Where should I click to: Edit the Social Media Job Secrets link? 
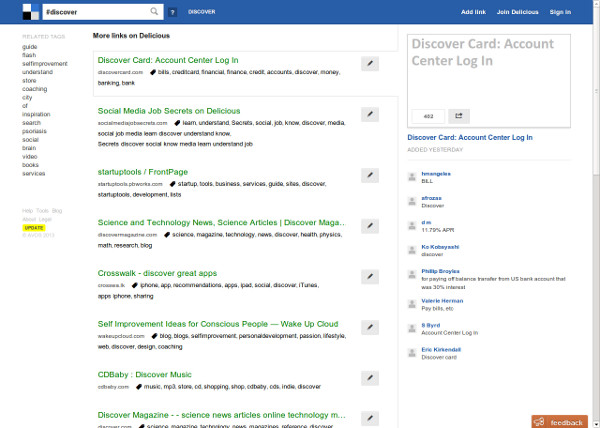tap(370, 114)
